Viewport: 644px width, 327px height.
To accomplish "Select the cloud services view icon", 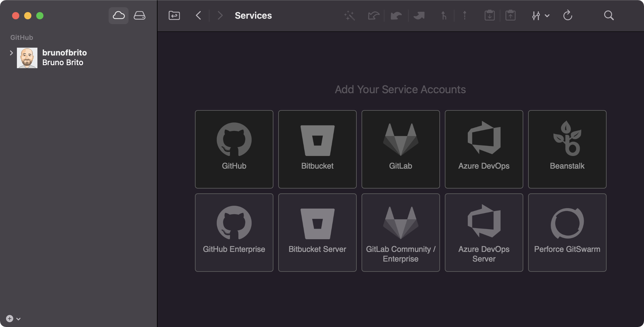I will pyautogui.click(x=118, y=15).
